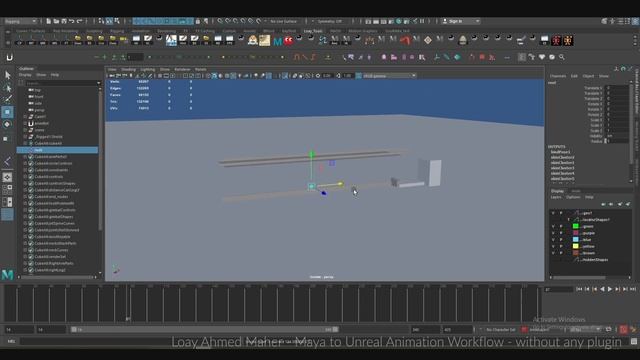640x360 pixels.
Task: Open viewport sRGB gamma dropdown
Action: point(389,76)
